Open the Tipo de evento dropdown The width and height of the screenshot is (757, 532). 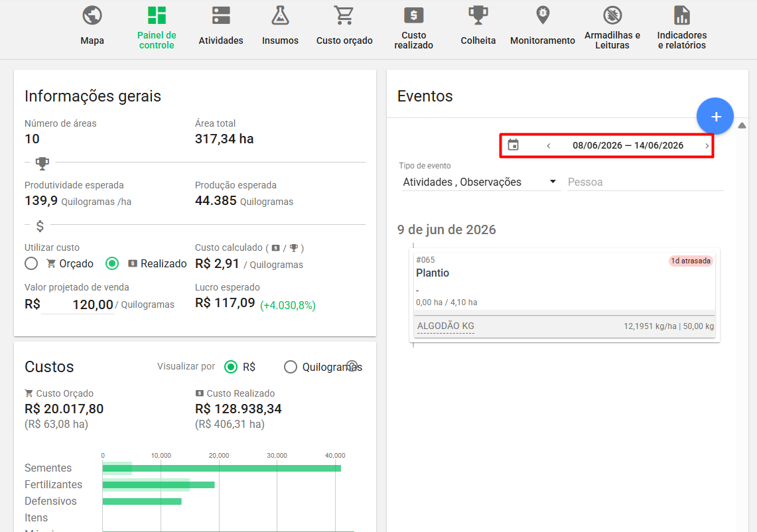(x=481, y=182)
